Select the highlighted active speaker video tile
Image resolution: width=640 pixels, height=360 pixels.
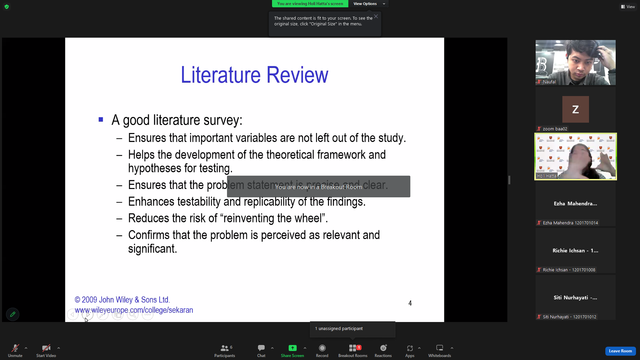click(576, 156)
